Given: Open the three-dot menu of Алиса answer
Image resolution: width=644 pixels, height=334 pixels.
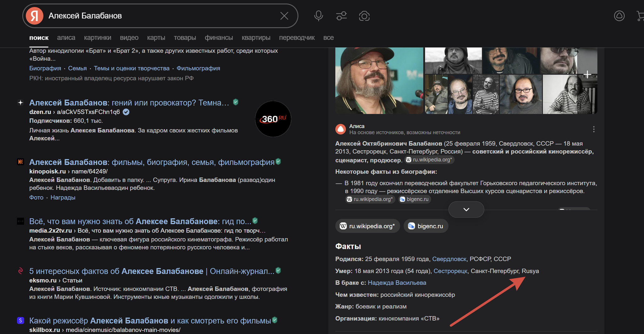Looking at the screenshot, I should [x=594, y=129].
